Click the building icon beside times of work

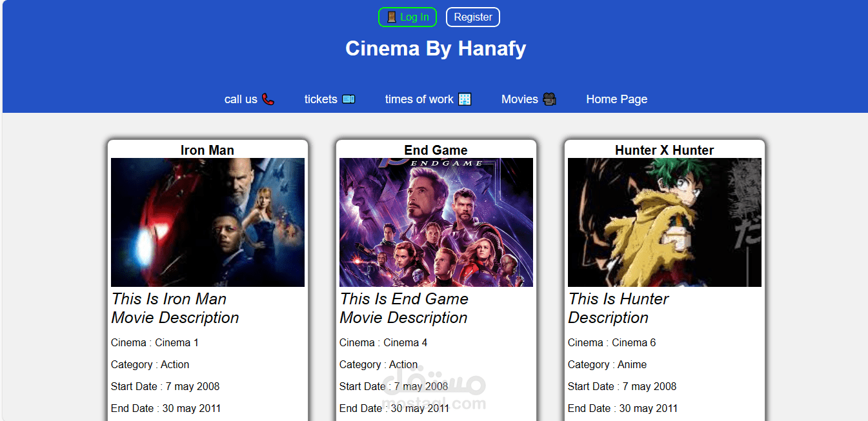[465, 99]
